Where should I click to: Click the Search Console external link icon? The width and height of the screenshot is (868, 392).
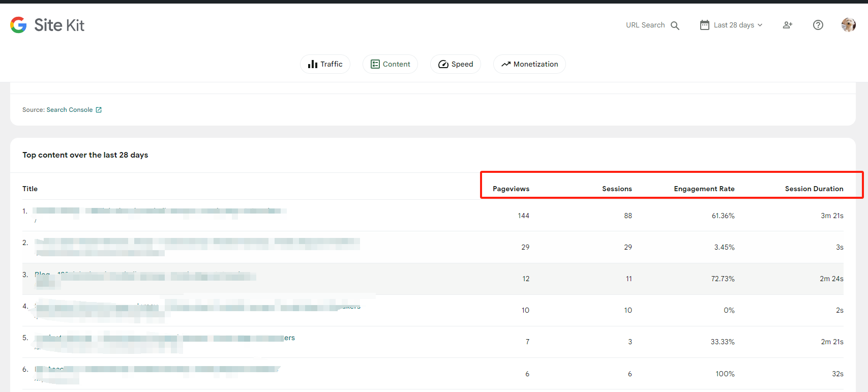coord(99,110)
